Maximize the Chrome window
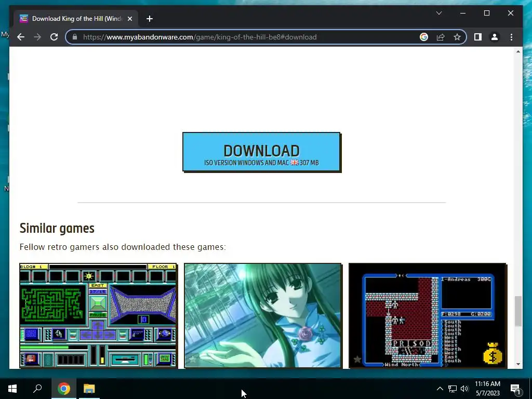 (486, 13)
